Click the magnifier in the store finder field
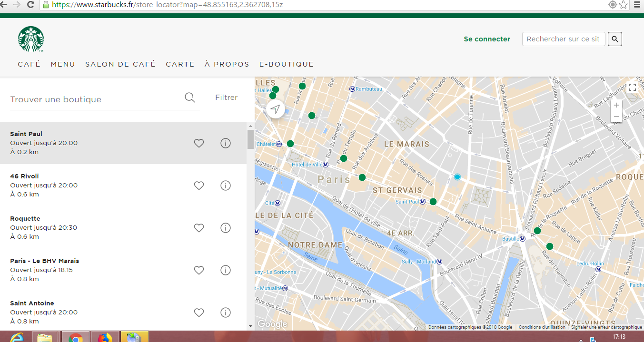Image resolution: width=644 pixels, height=342 pixels. (189, 98)
